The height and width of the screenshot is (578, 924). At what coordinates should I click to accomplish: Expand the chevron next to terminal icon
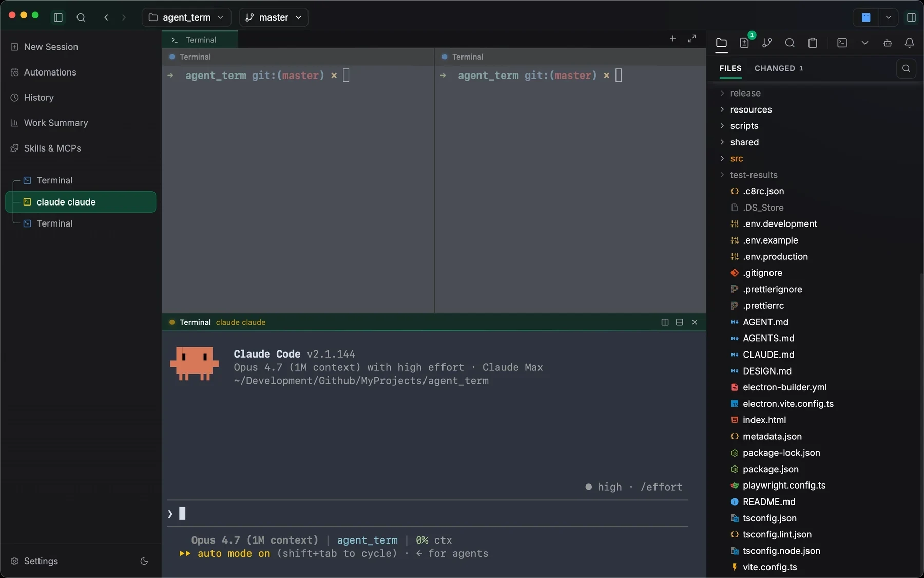pos(865,43)
